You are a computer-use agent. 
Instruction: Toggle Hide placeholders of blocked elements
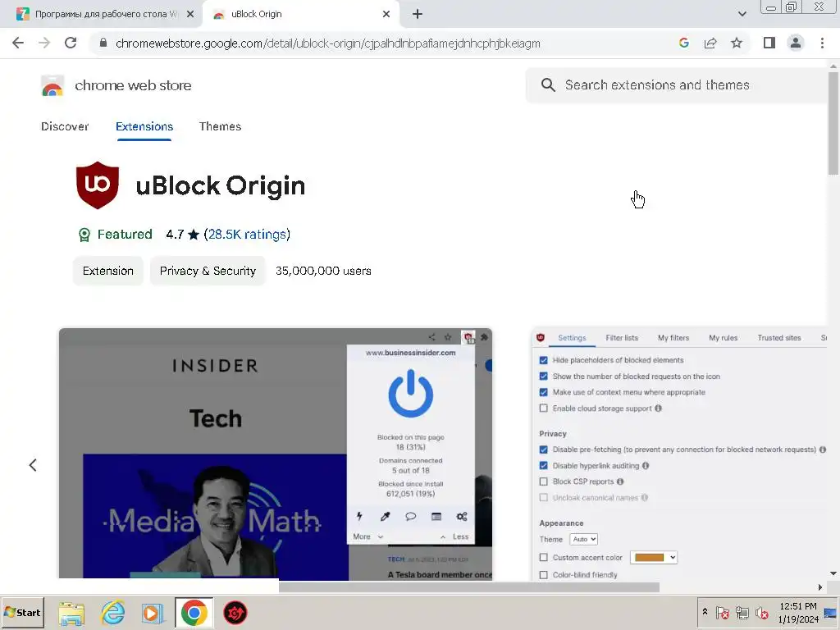click(x=544, y=360)
